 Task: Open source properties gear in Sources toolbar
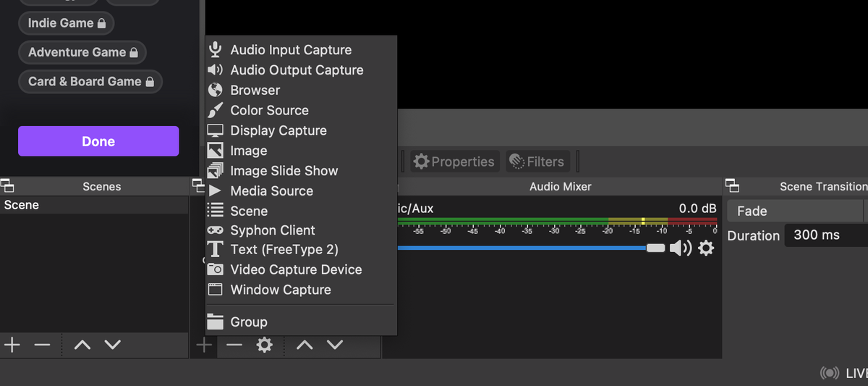click(x=265, y=345)
